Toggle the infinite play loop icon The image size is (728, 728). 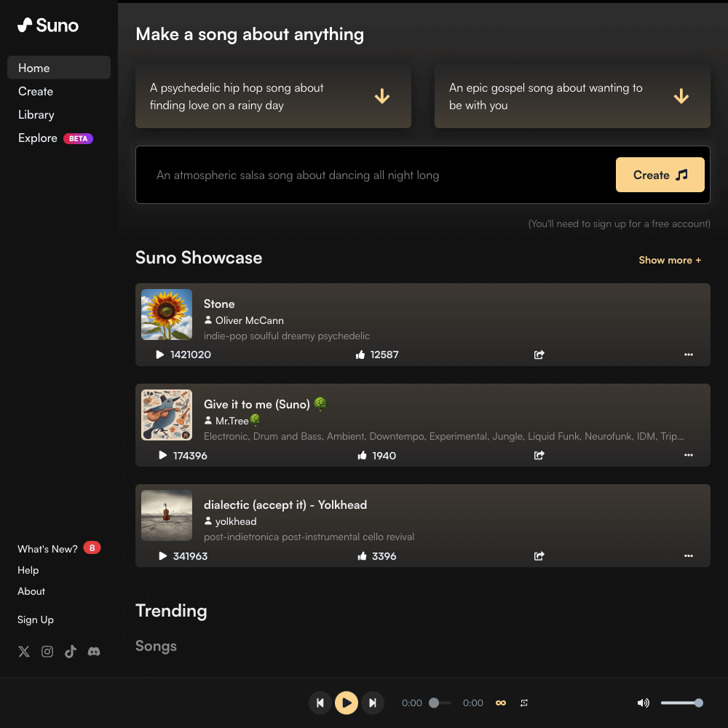(x=501, y=703)
